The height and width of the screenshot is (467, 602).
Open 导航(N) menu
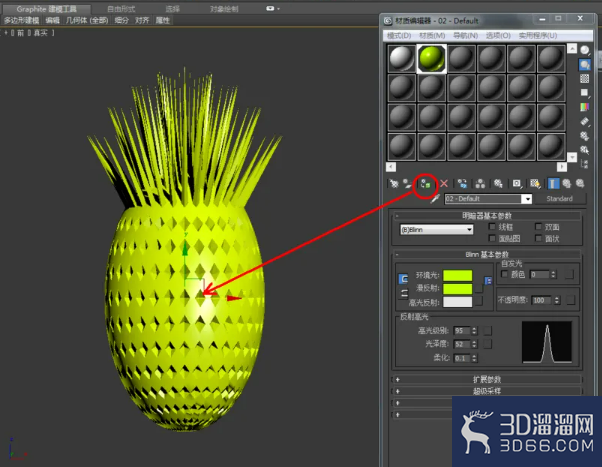[465, 35]
